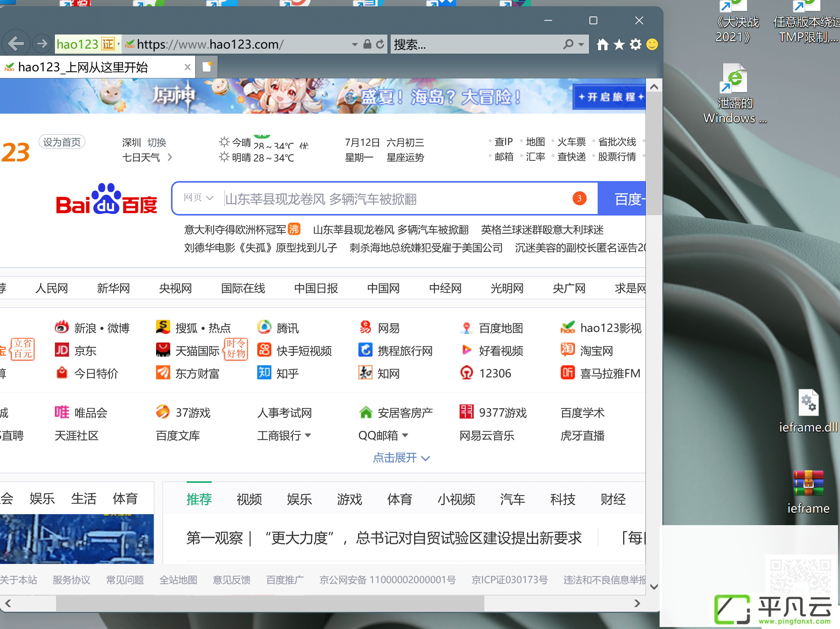Expand more sites with 点击展开
This screenshot has height=629, width=840.
point(401,458)
